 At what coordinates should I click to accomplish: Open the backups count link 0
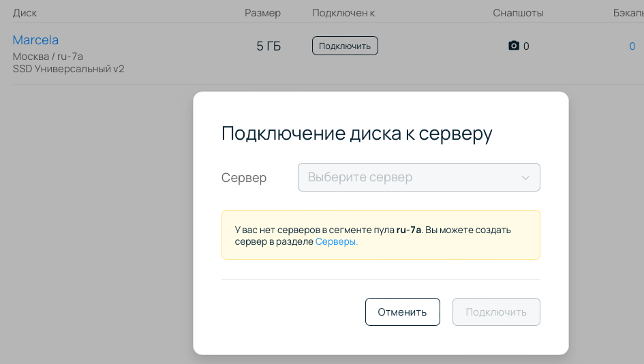tap(632, 46)
